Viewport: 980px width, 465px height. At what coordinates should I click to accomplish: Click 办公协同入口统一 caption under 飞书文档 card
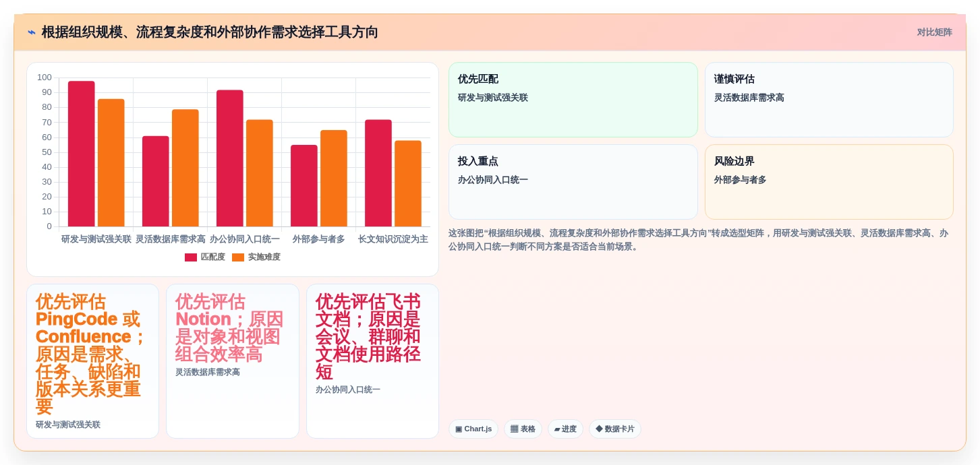pyautogui.click(x=348, y=390)
